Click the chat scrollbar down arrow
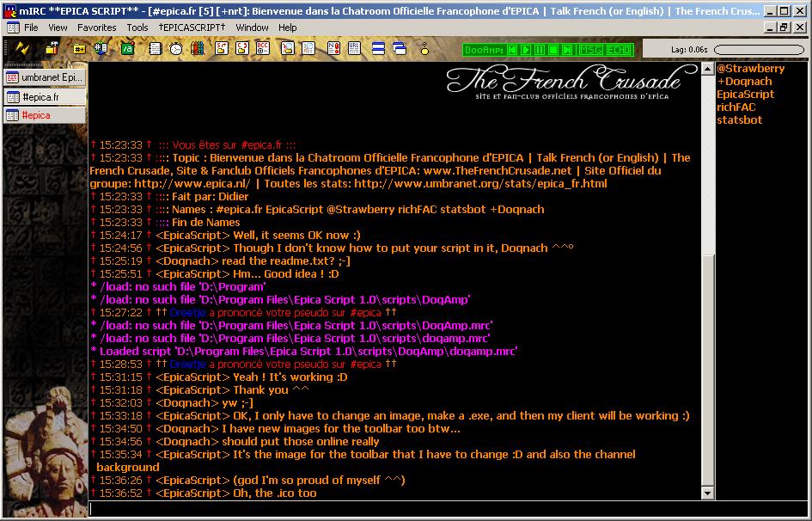The image size is (812, 521). (x=708, y=493)
